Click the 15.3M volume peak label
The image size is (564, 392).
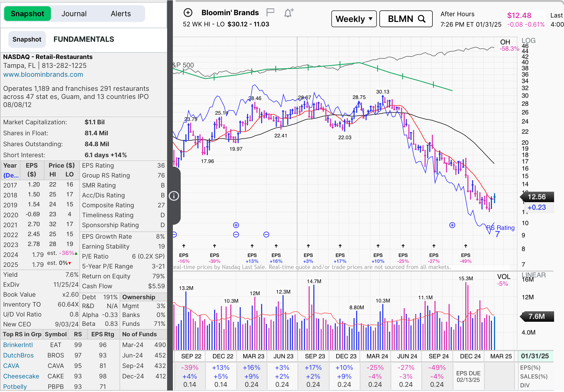(x=466, y=278)
